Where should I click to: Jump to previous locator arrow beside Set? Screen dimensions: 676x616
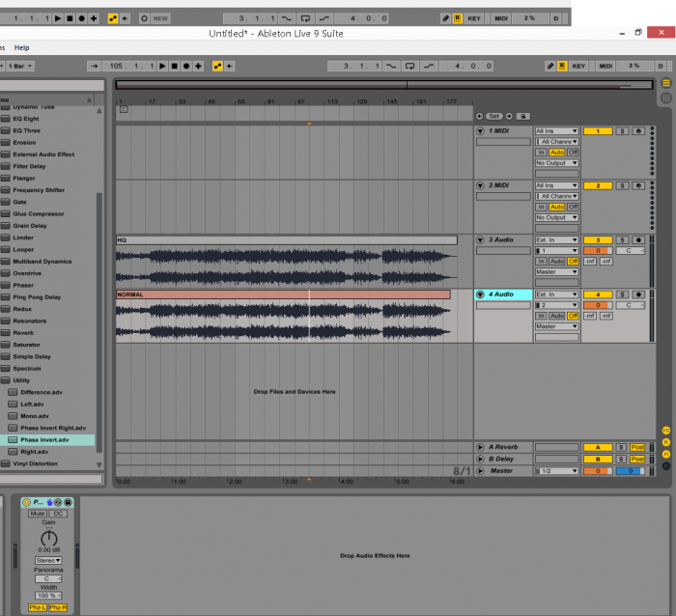tap(479, 116)
